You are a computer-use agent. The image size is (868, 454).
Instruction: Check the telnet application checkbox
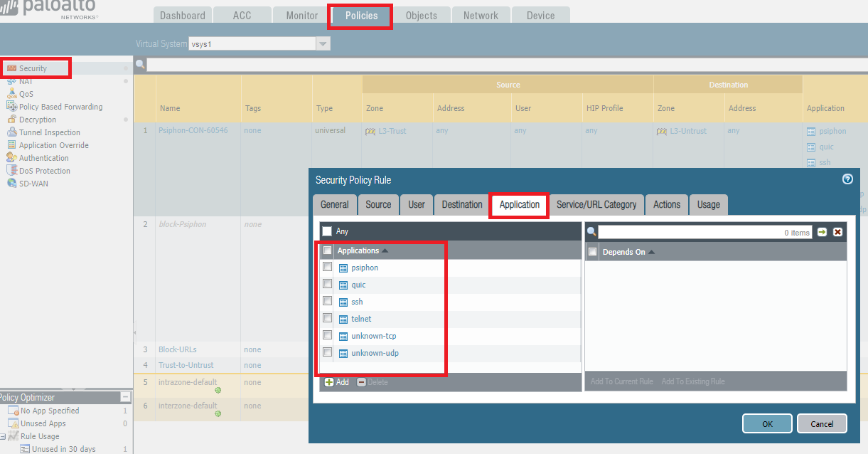tap(327, 318)
